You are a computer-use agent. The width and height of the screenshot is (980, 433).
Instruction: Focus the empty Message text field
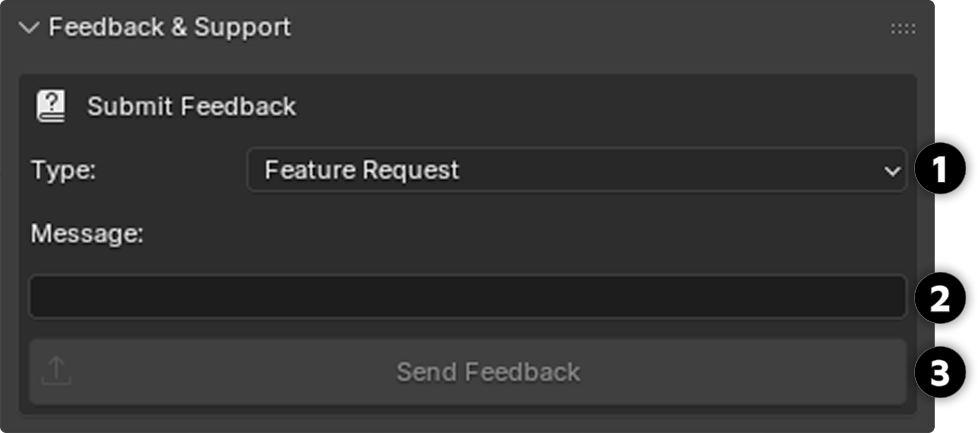467,297
